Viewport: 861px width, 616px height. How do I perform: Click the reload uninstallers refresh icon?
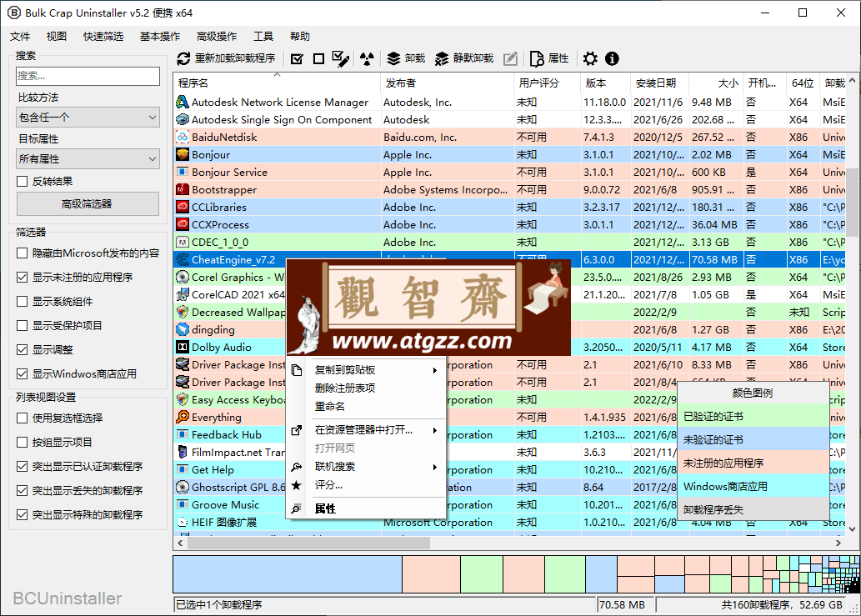(x=184, y=58)
